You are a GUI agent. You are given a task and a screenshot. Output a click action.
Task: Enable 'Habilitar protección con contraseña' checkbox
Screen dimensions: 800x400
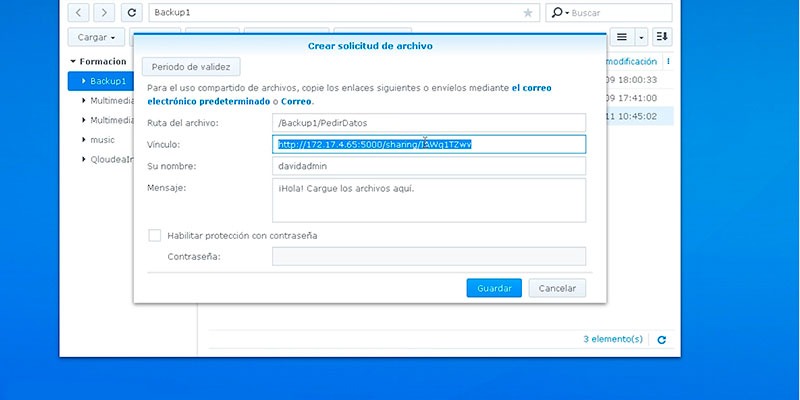tap(155, 235)
